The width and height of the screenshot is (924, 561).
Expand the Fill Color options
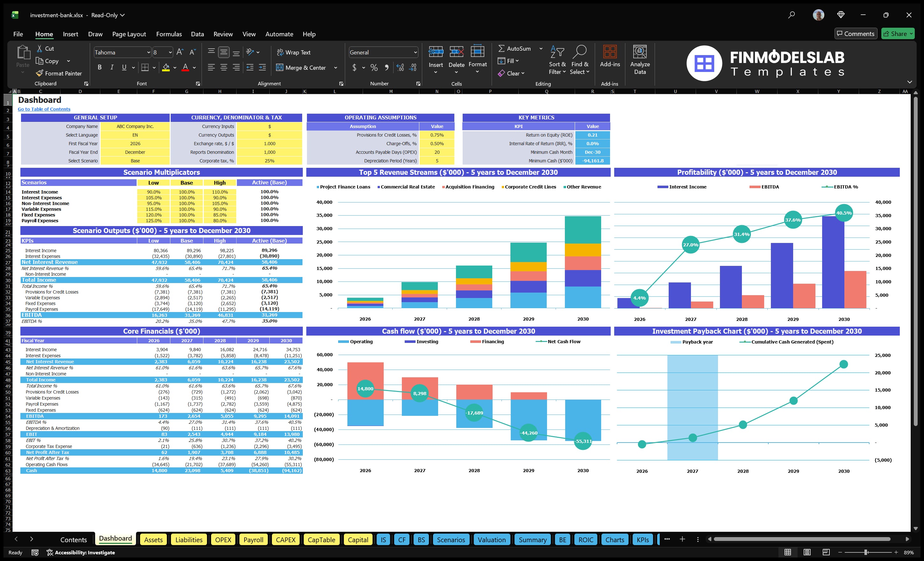(x=175, y=68)
